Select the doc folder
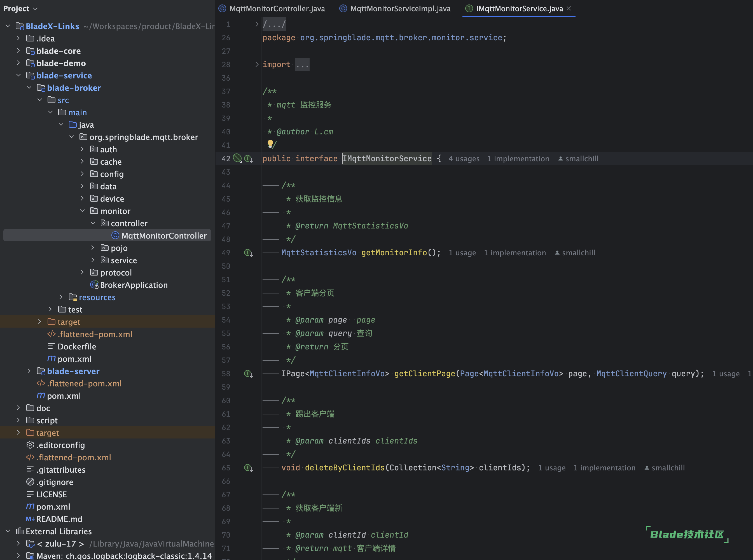The height and width of the screenshot is (560, 753). (x=43, y=408)
